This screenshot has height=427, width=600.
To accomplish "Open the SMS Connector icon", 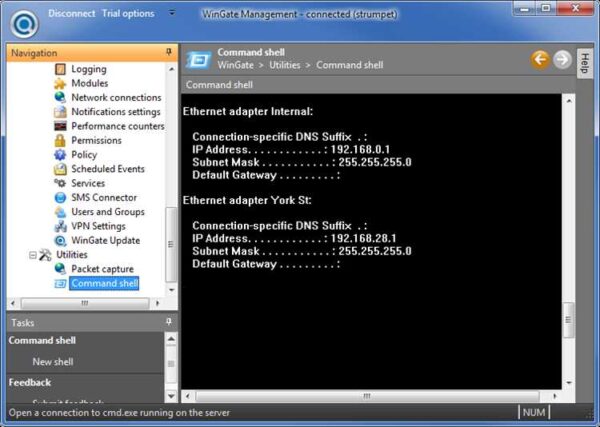I will pyautogui.click(x=60, y=197).
